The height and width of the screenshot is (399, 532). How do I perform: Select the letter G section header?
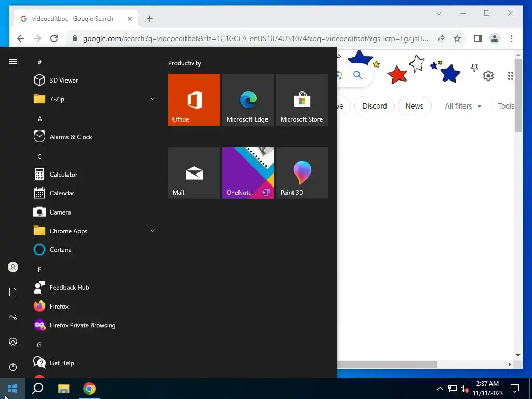coord(39,345)
